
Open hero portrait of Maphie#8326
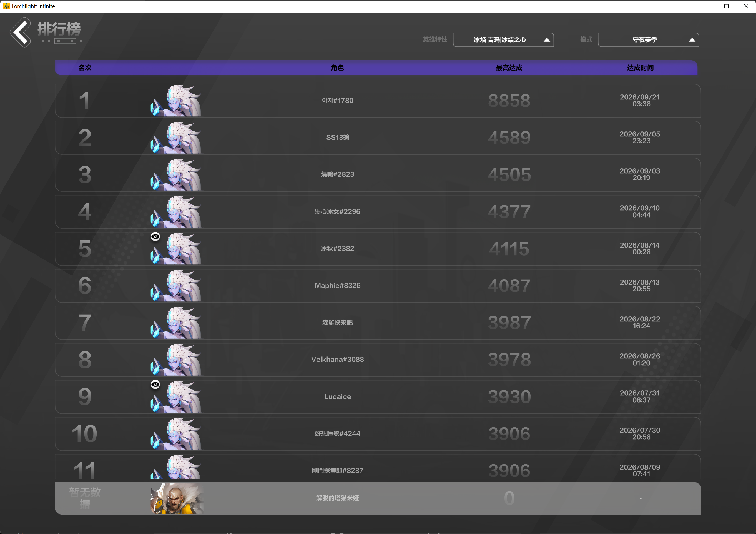[176, 286]
